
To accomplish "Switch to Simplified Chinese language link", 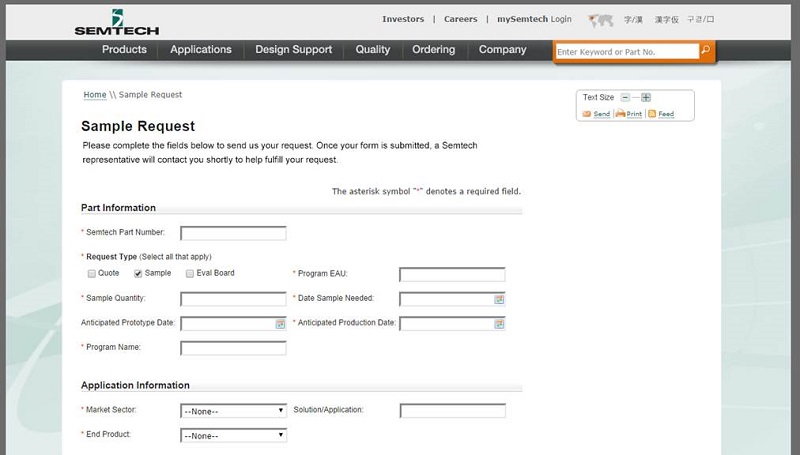I will pos(633,20).
